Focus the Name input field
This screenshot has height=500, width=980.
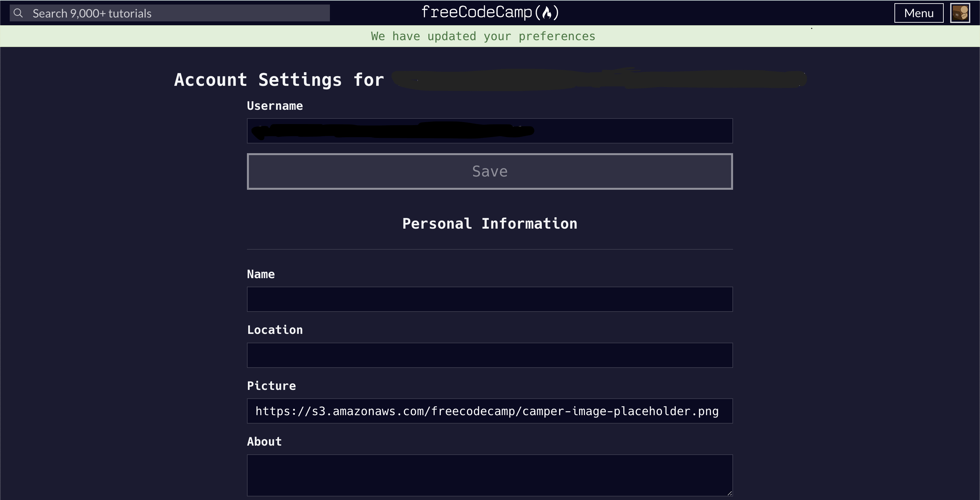coord(489,299)
